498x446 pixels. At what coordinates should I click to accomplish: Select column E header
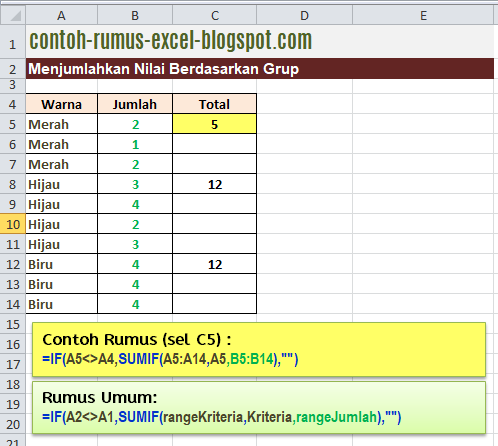tap(423, 15)
